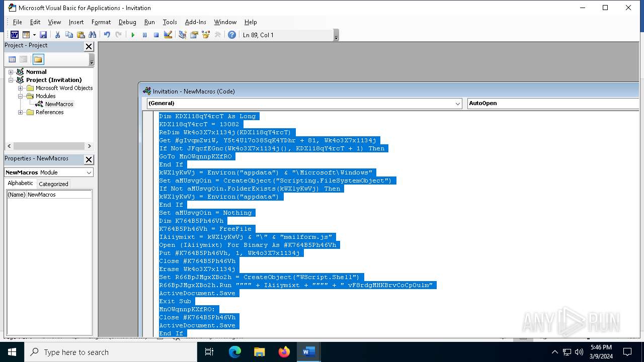Screen dimensions: 644x362
Task: Open Object Browser icon
Action: 205,35
